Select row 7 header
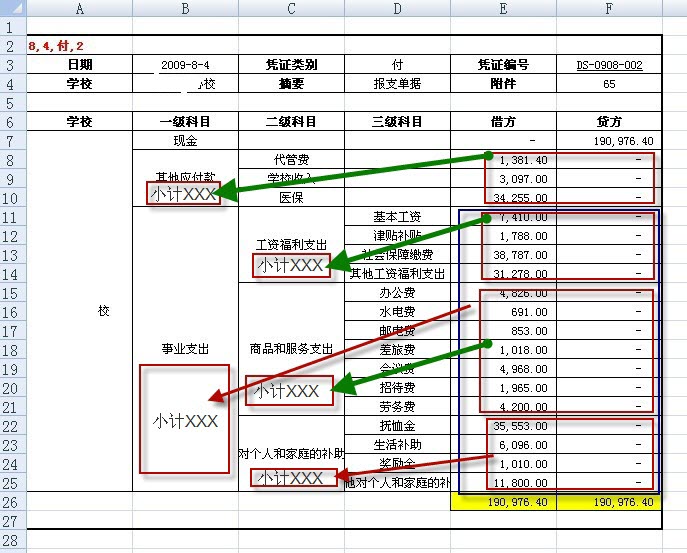687x553 pixels. 13,141
